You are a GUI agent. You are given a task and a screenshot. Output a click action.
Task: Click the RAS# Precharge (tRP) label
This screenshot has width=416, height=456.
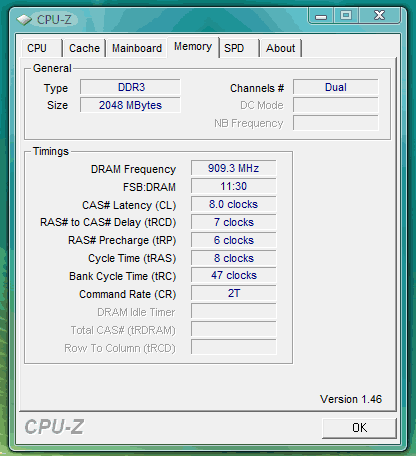(122, 240)
